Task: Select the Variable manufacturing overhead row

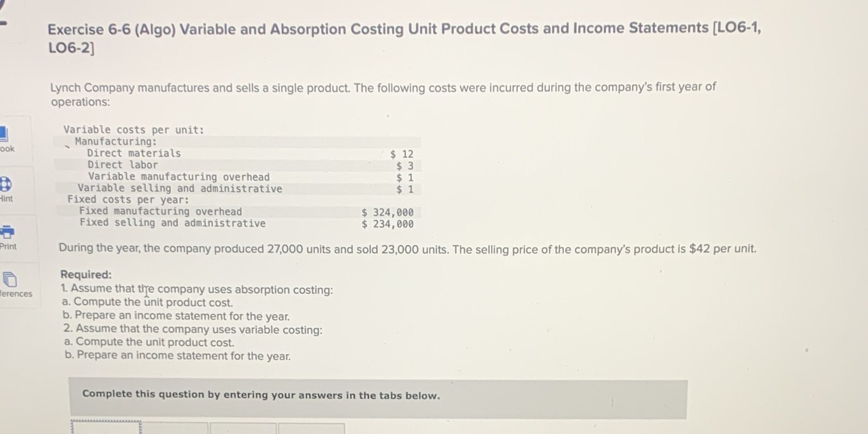Action: coord(178,176)
